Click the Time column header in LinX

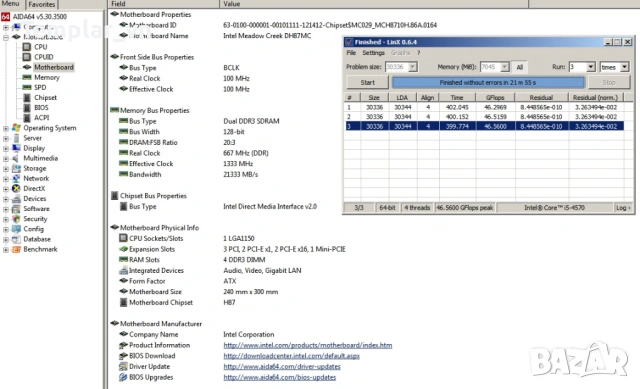coord(457,98)
